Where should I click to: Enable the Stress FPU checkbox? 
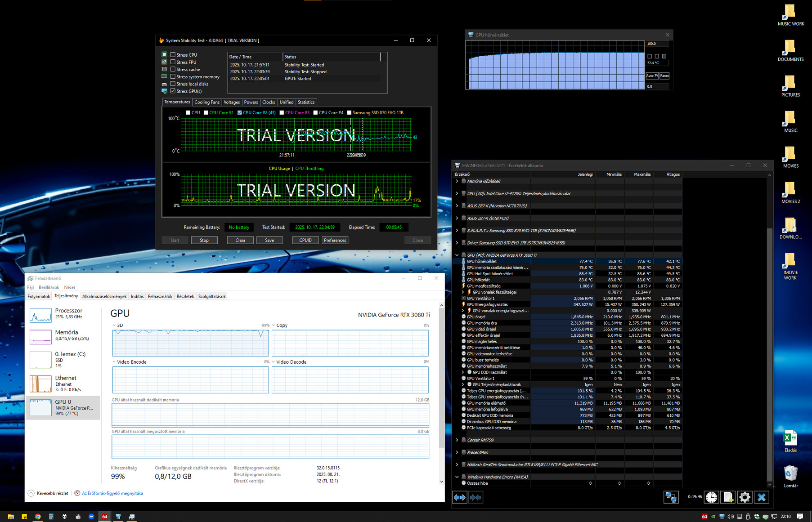pos(173,62)
